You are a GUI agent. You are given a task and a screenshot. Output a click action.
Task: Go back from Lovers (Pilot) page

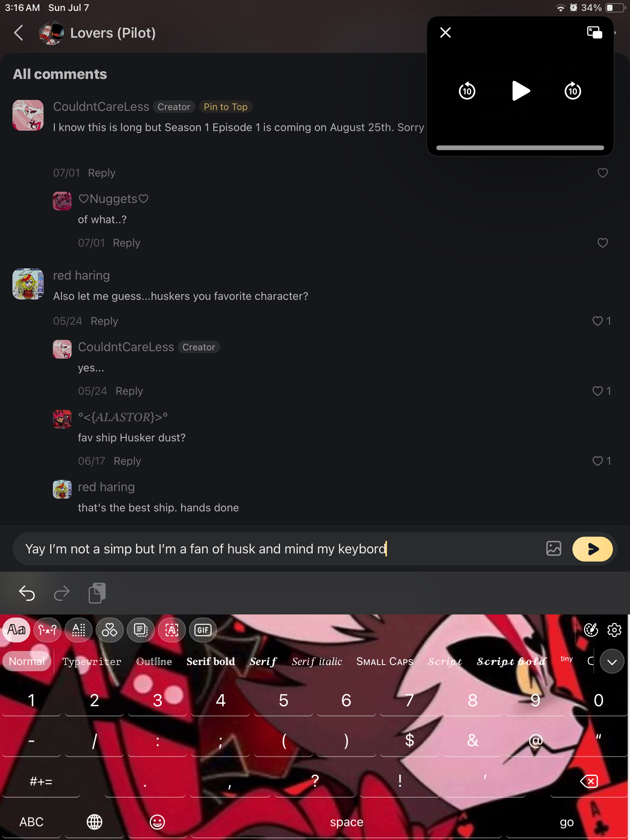click(19, 33)
